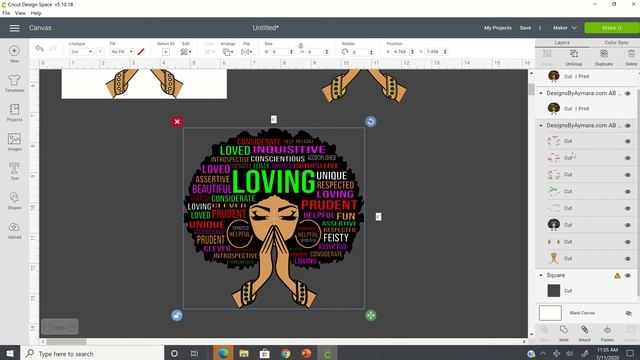Click the green resize handle on selection

(370, 315)
